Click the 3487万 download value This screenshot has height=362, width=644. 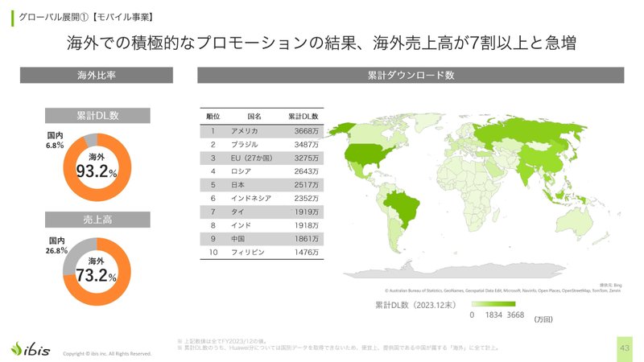[x=307, y=145]
